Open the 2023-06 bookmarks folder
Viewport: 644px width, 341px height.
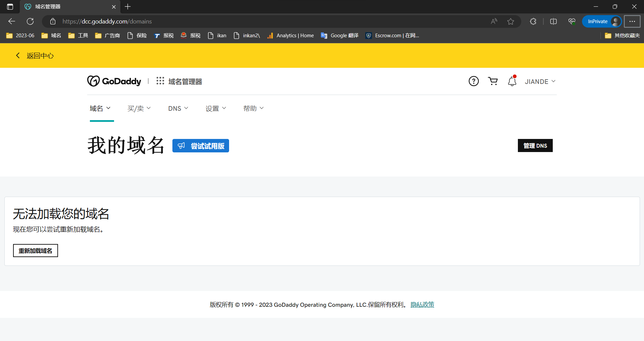(x=20, y=36)
